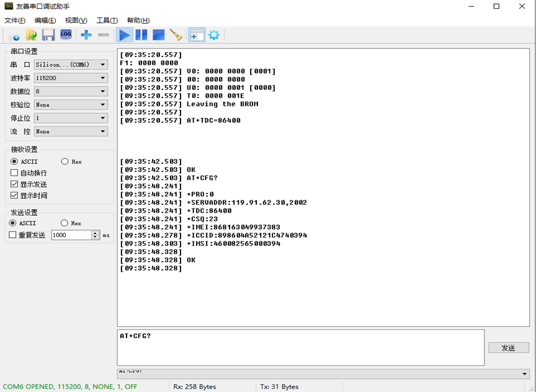Click the +ICCID line in receive log
536x392 pixels.
click(247, 235)
